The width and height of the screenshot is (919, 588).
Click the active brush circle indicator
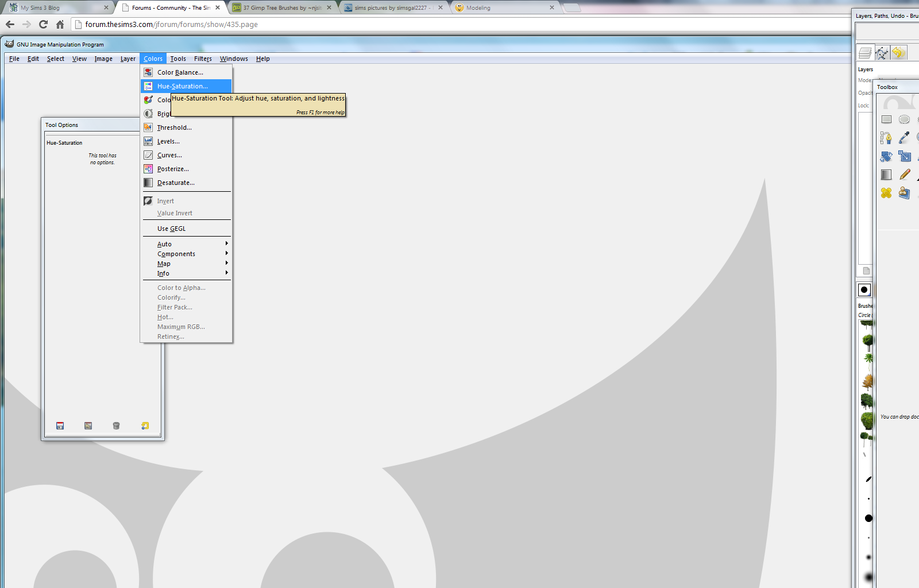(x=864, y=290)
